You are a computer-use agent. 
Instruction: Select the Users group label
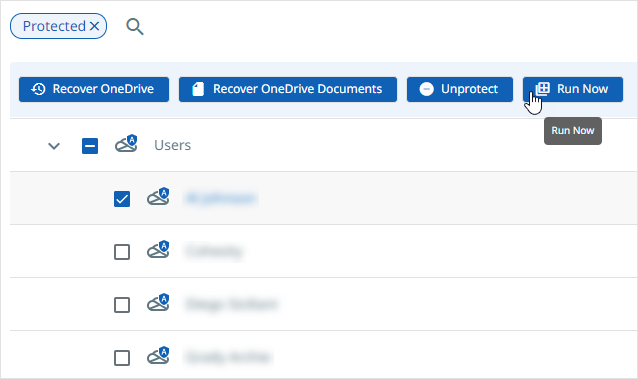click(x=173, y=145)
